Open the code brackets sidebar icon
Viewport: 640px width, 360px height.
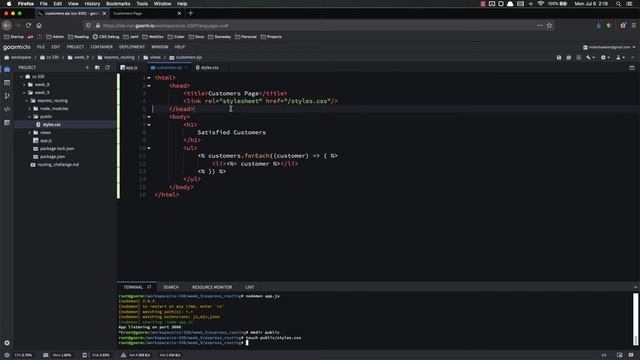coord(7,109)
